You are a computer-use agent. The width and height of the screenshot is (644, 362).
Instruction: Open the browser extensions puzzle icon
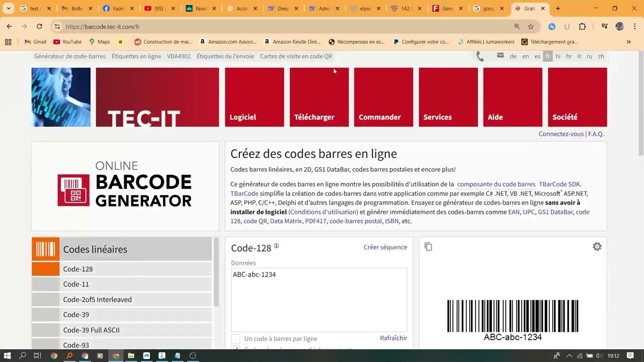click(x=582, y=27)
